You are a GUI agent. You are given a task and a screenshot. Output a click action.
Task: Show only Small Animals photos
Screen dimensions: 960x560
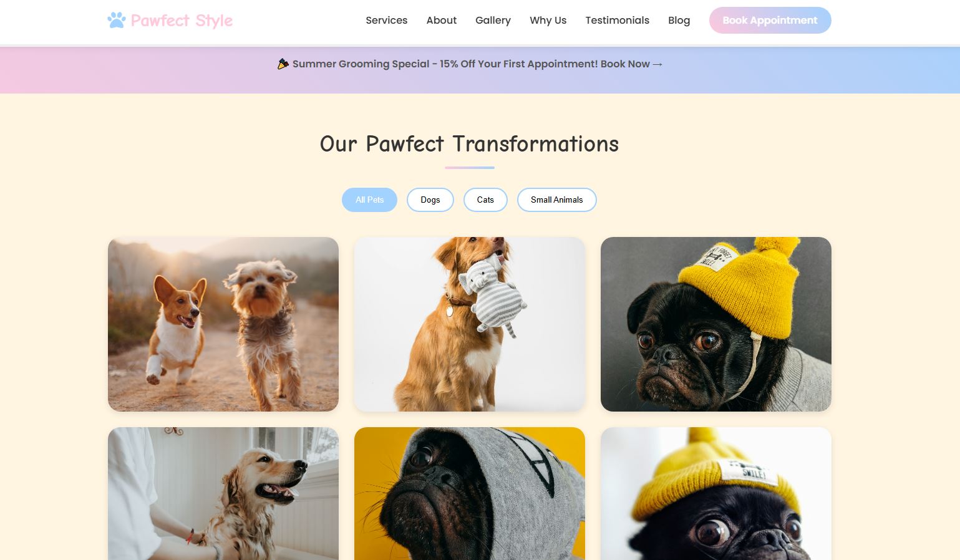coord(556,200)
